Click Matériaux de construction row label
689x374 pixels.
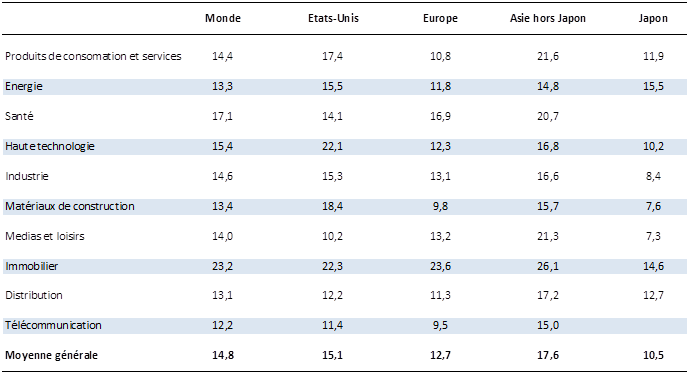coord(70,206)
